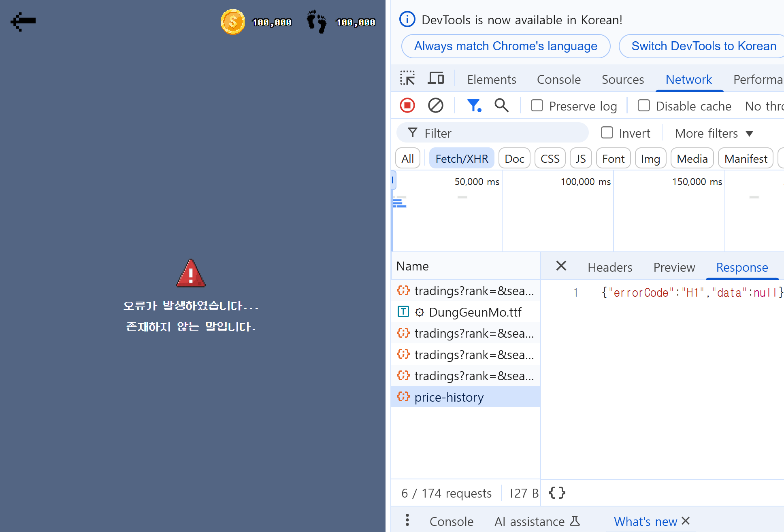Check the Disable cache option
The height and width of the screenshot is (532, 784).
[x=644, y=106]
